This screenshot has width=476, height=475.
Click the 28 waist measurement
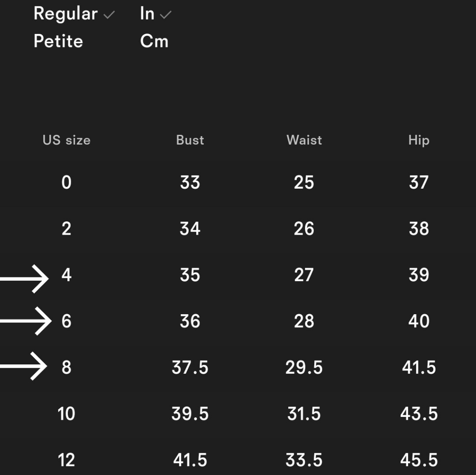pos(304,321)
